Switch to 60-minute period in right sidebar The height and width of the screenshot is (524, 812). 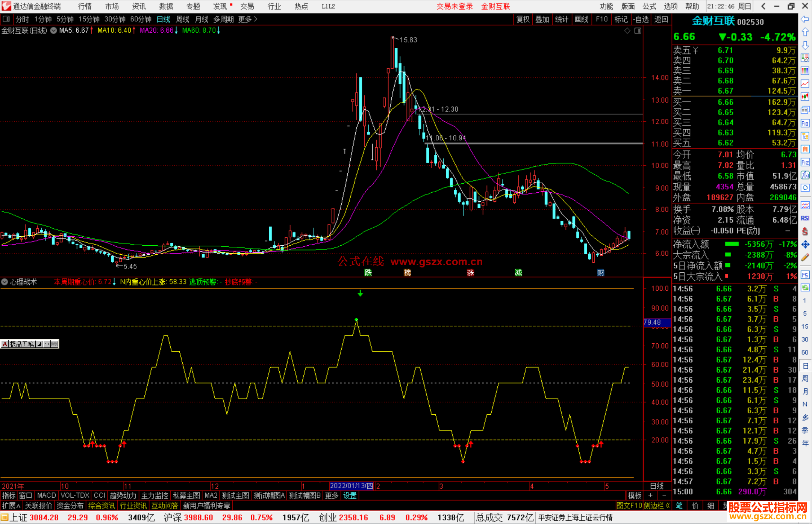tap(805, 352)
